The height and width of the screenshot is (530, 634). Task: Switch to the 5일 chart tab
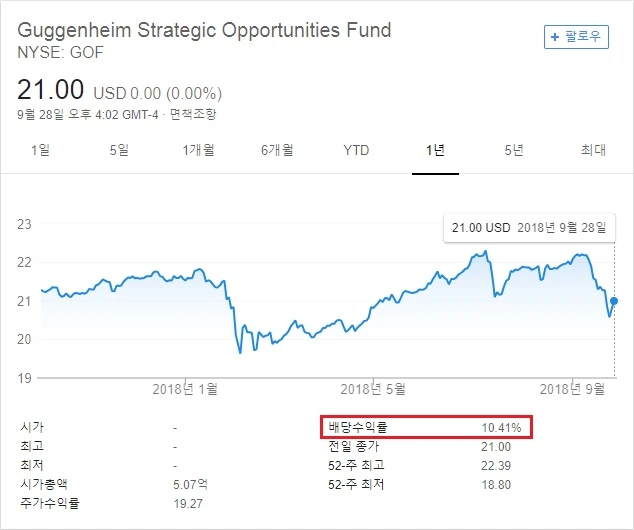click(119, 150)
